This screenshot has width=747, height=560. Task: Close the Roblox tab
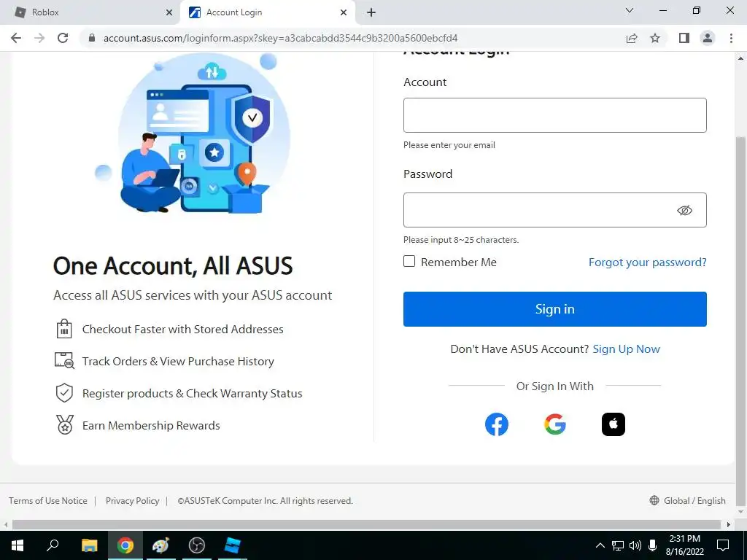pos(169,13)
